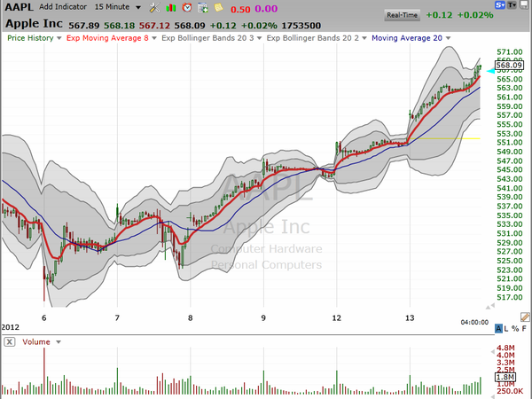Click the magenta 0.00 value
Viewport: 532px width, 399px height.
tap(266, 9)
